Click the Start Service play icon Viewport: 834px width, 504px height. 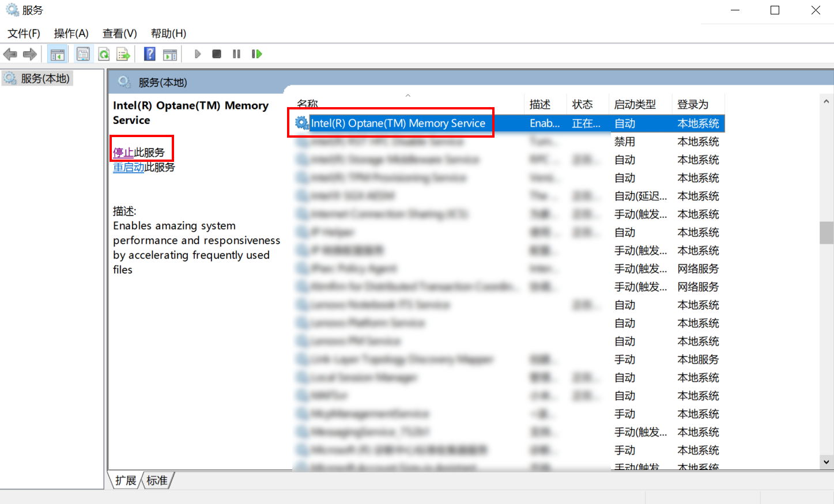coord(198,54)
